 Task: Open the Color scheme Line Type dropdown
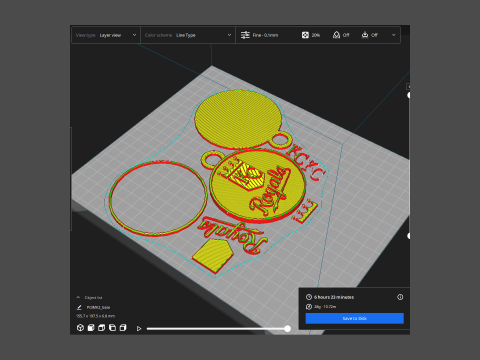pos(188,35)
